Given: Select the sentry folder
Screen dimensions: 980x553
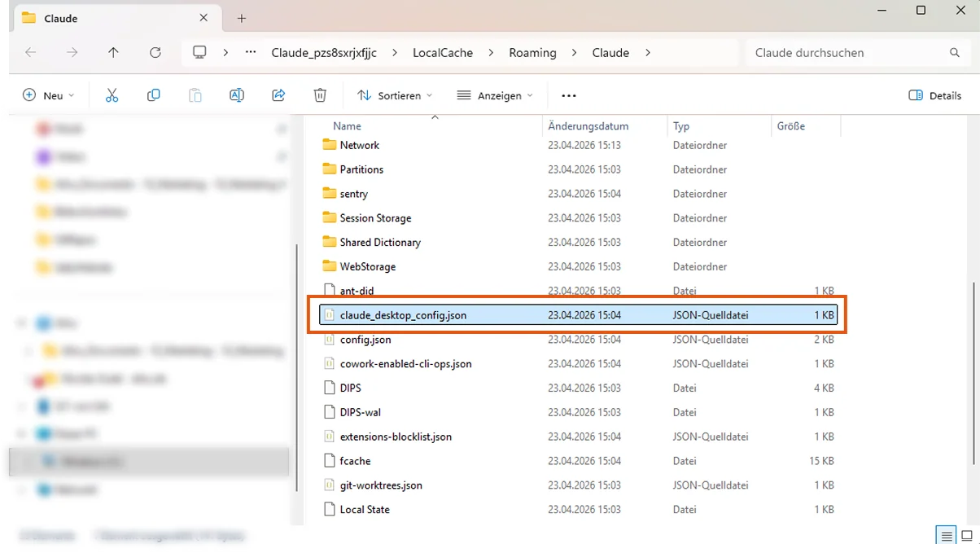Looking at the screenshot, I should point(578,194).
